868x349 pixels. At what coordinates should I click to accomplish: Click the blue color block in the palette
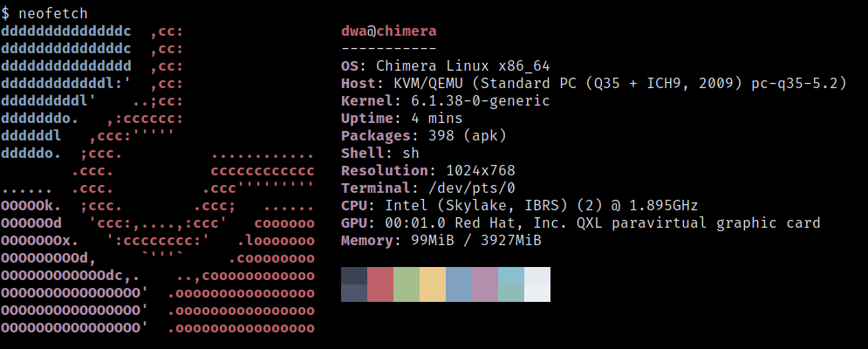point(458,284)
